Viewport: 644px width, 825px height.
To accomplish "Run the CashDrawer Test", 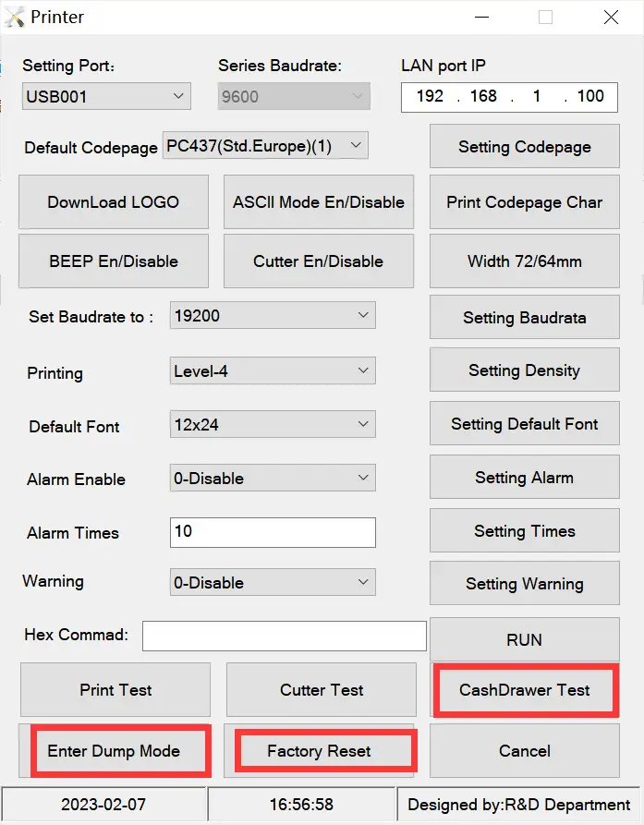I will tap(524, 690).
